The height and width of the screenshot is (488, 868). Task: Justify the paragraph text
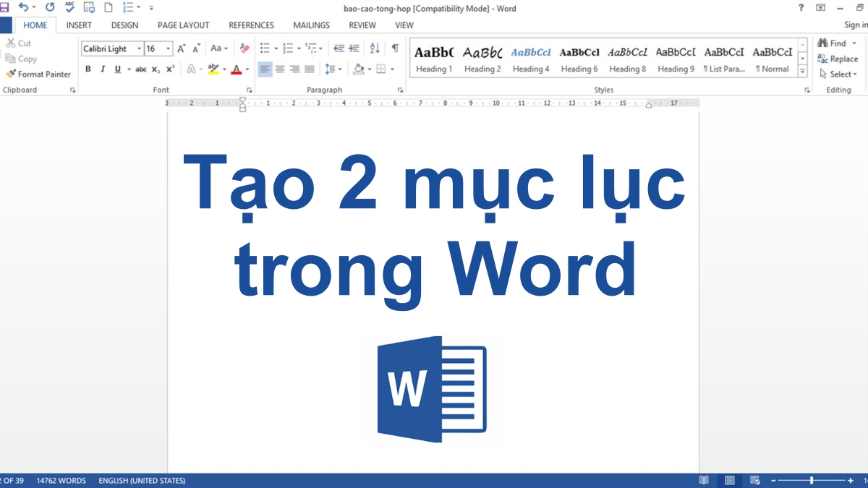310,69
